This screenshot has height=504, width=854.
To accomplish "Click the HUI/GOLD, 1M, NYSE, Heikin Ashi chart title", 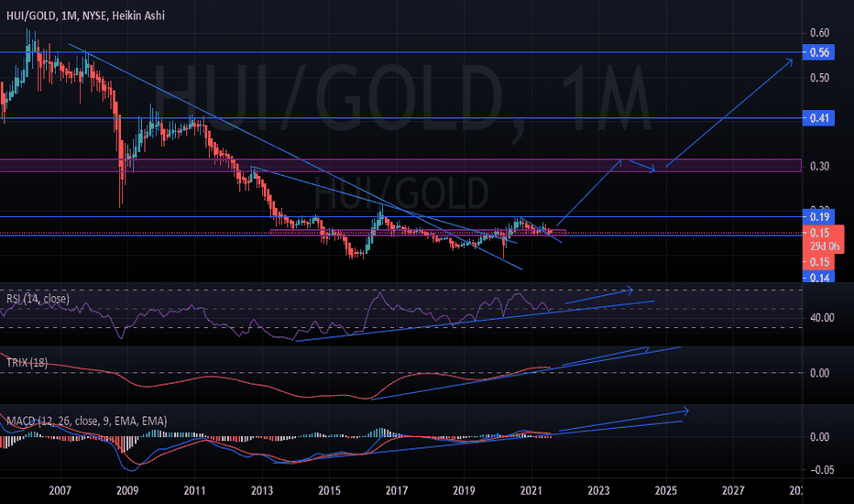I will pos(85,16).
